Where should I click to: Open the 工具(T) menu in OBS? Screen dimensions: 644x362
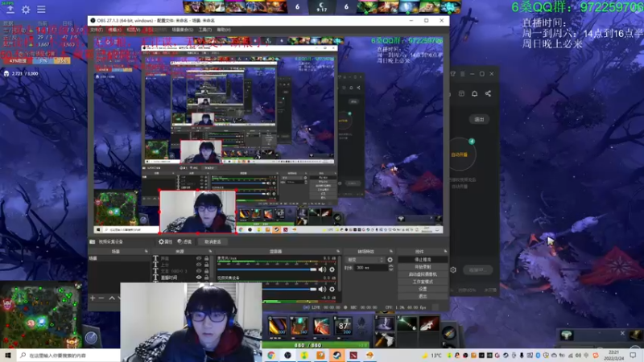(204, 30)
